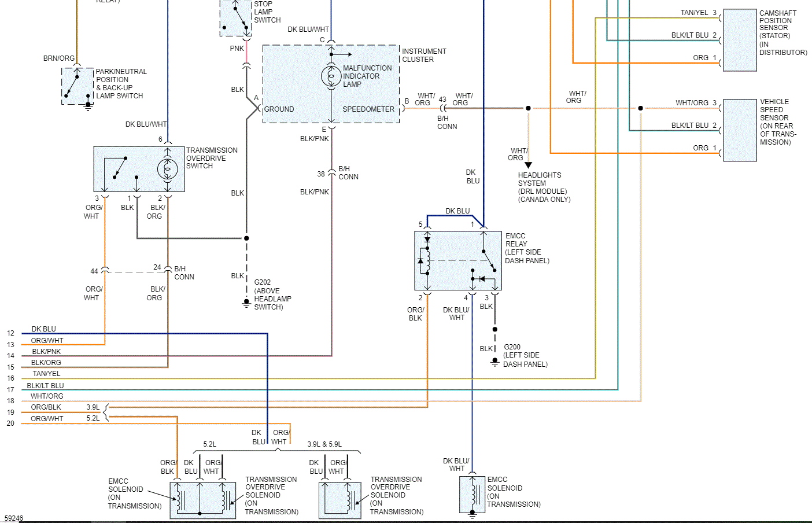Click the STOP LAMP SWITCH label

click(x=267, y=12)
